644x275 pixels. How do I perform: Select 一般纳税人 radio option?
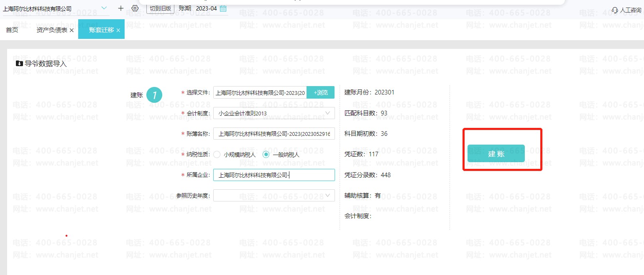coord(266,155)
